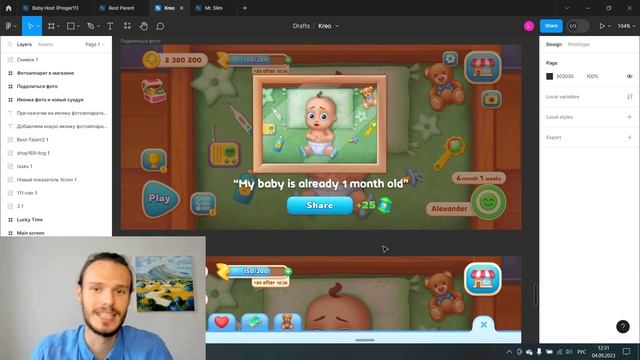
Task: Select the Text tool
Action: [110, 26]
